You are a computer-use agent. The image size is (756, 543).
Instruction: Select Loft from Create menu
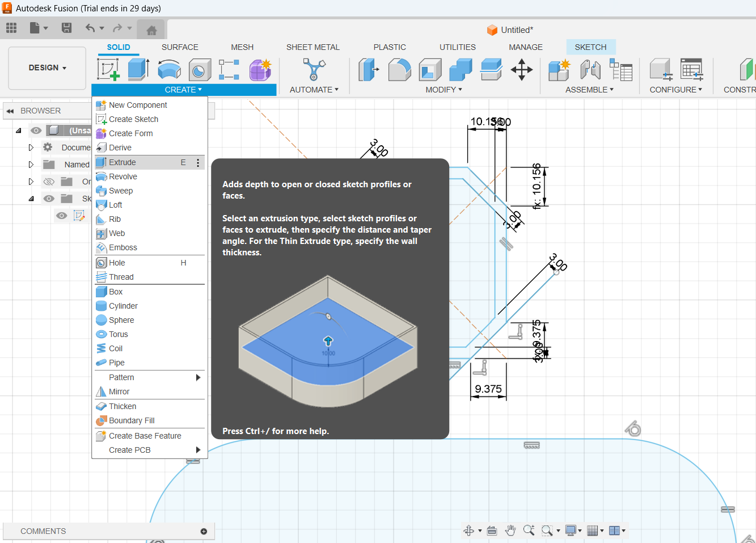(x=150, y=205)
